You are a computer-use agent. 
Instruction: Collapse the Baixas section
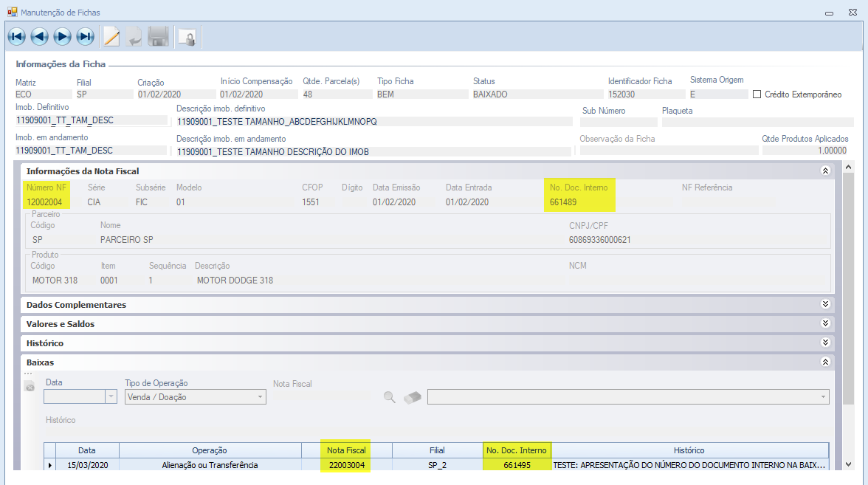(x=825, y=362)
